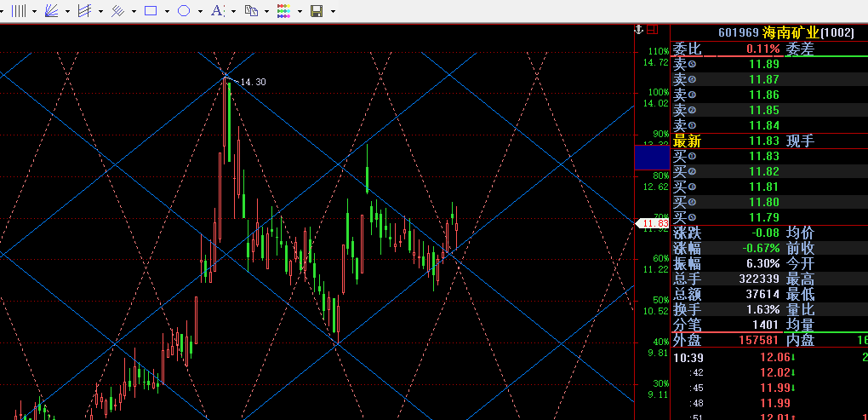Viewport: 868px width, 420px height.
Task: Click the red window-layout icon beside anchor
Action: point(652,29)
